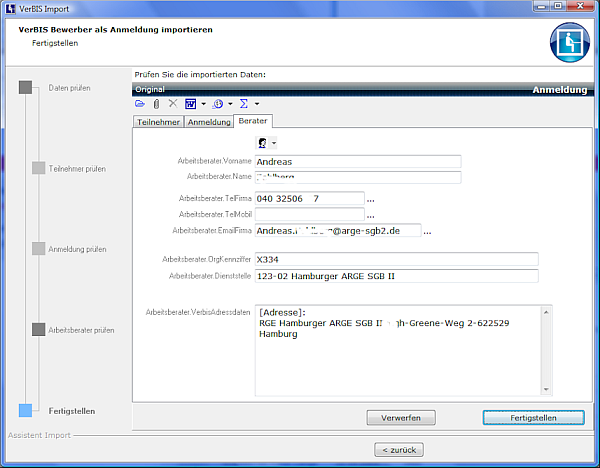Switch to the Anmeldung tab
The height and width of the screenshot is (468, 600).
[209, 121]
